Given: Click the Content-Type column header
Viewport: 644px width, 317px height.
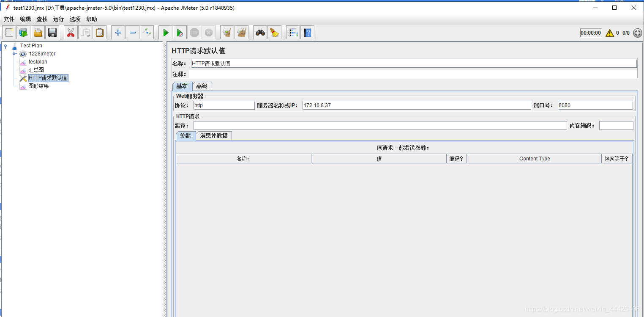Looking at the screenshot, I should click(535, 159).
